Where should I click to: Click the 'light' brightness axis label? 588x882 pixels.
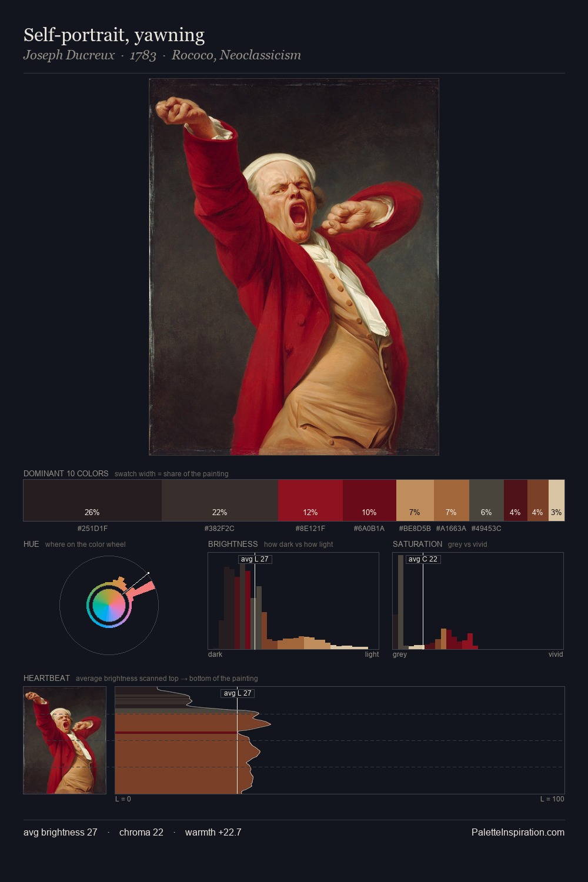(x=372, y=654)
